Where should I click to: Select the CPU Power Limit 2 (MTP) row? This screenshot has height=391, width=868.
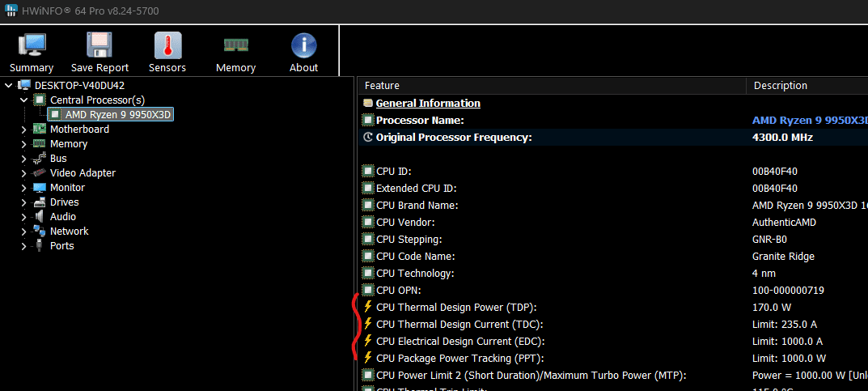click(613, 375)
